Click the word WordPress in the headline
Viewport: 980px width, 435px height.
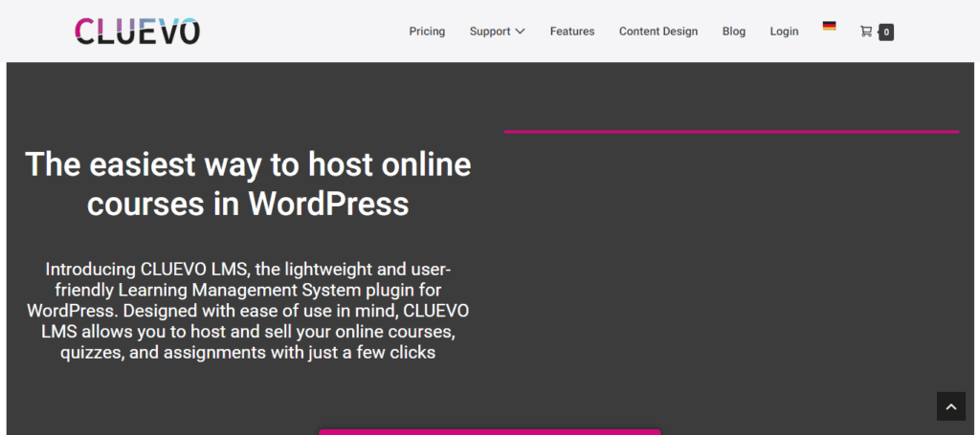click(328, 204)
